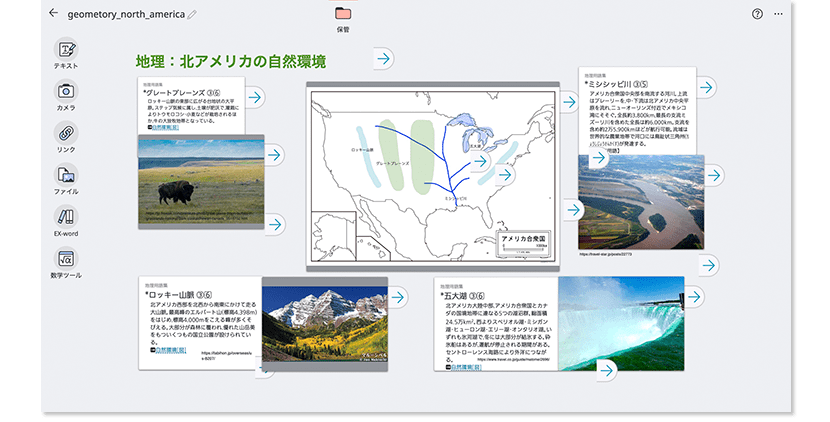
Task: Open the 自然環境 link in 五大湖 card
Action: pyautogui.click(x=466, y=367)
